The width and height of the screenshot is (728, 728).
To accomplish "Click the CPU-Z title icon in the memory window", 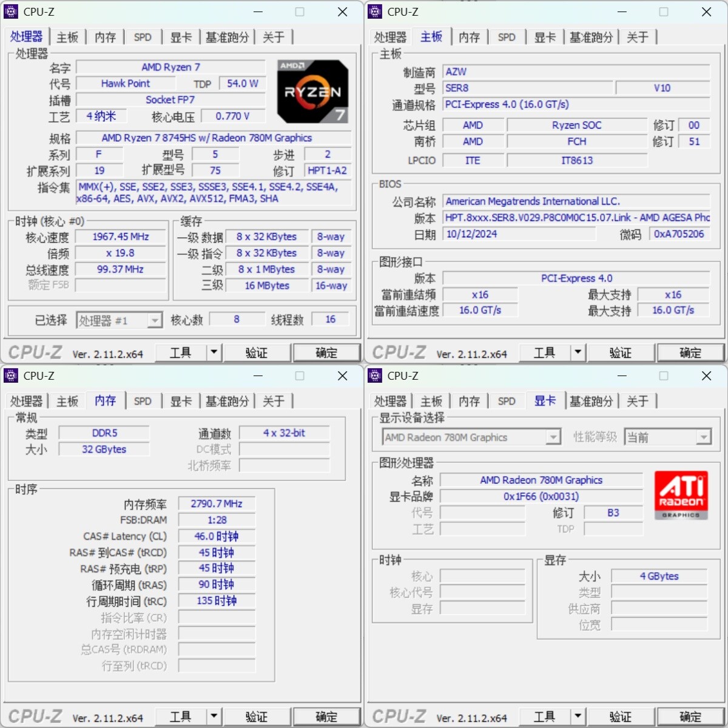I will click(11, 376).
